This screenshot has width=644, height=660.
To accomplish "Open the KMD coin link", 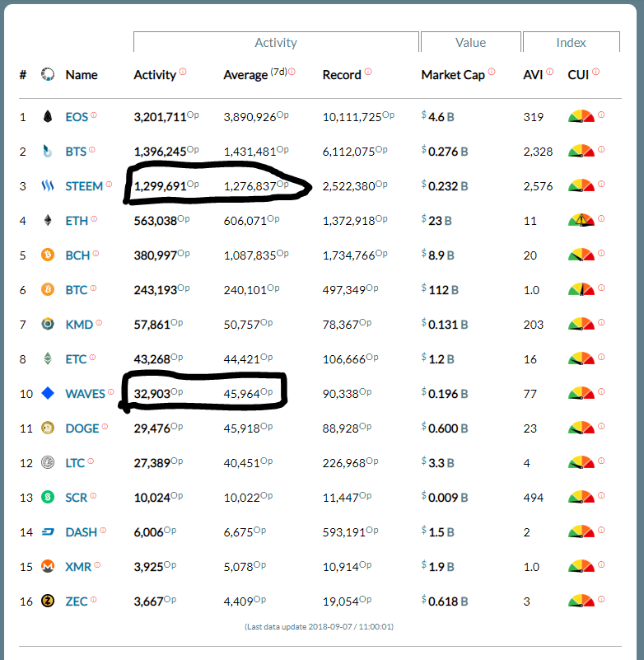I will tap(79, 324).
